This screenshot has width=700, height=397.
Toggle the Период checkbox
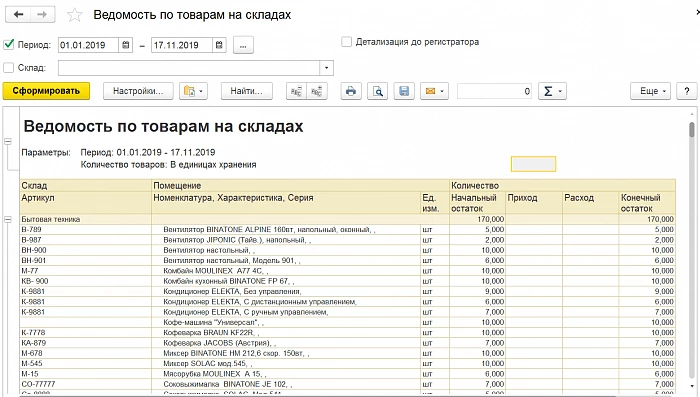tap(8, 45)
